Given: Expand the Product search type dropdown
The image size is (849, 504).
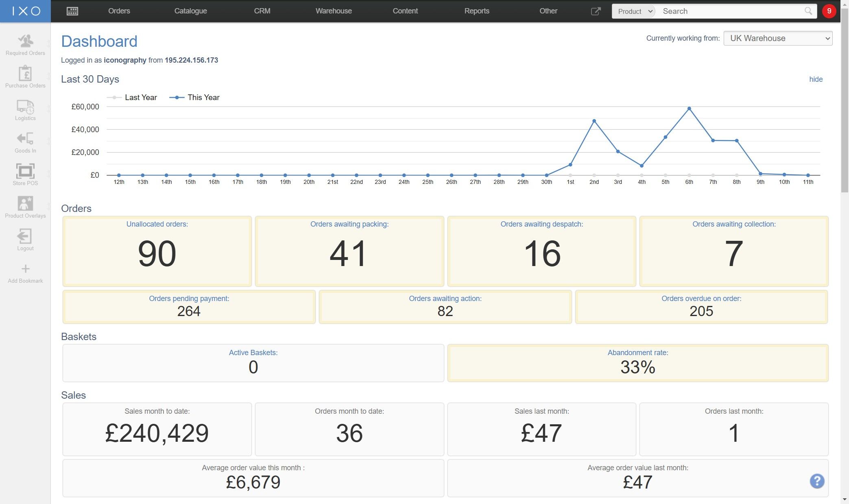Looking at the screenshot, I should point(635,11).
